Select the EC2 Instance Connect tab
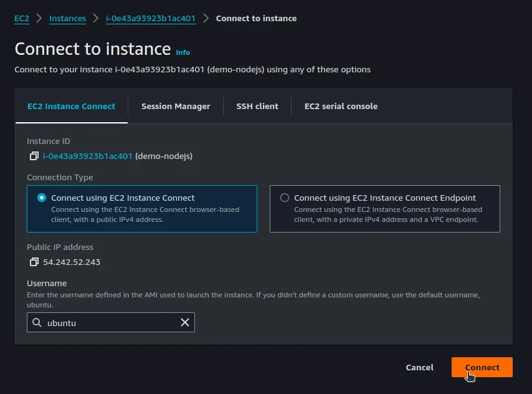This screenshot has height=394, width=532. [71, 106]
